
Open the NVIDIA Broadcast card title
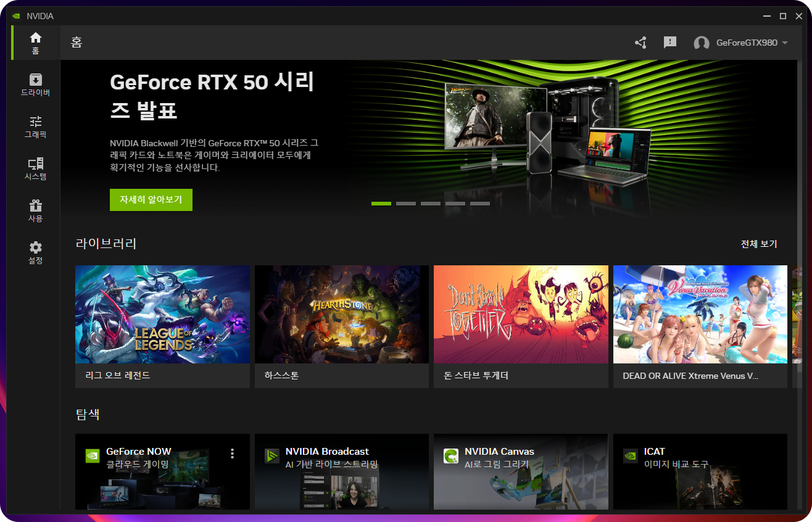point(327,451)
